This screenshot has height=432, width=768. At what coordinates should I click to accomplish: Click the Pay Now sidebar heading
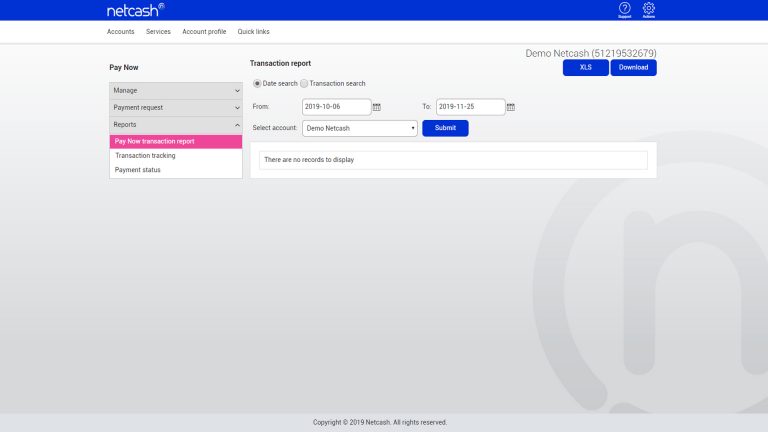pos(124,68)
